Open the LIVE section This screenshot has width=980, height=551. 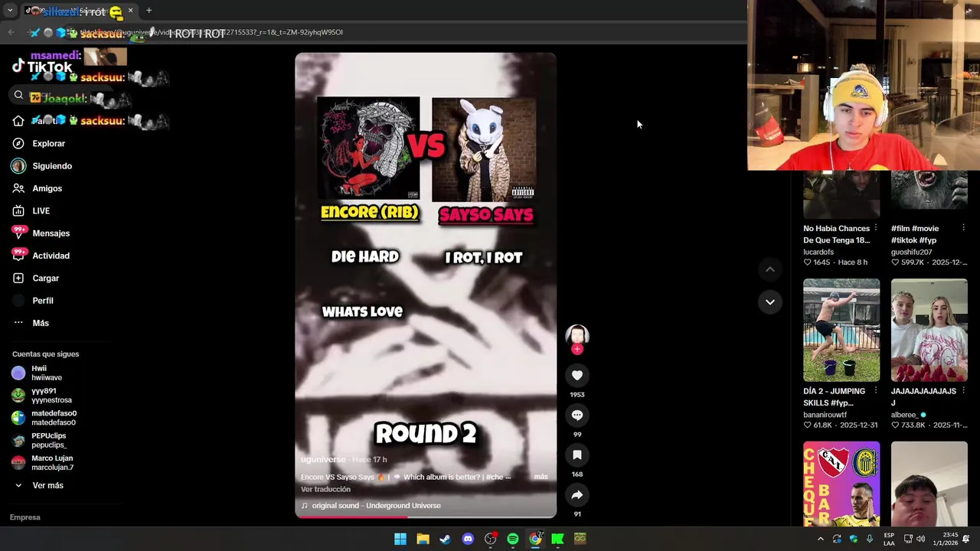click(41, 210)
